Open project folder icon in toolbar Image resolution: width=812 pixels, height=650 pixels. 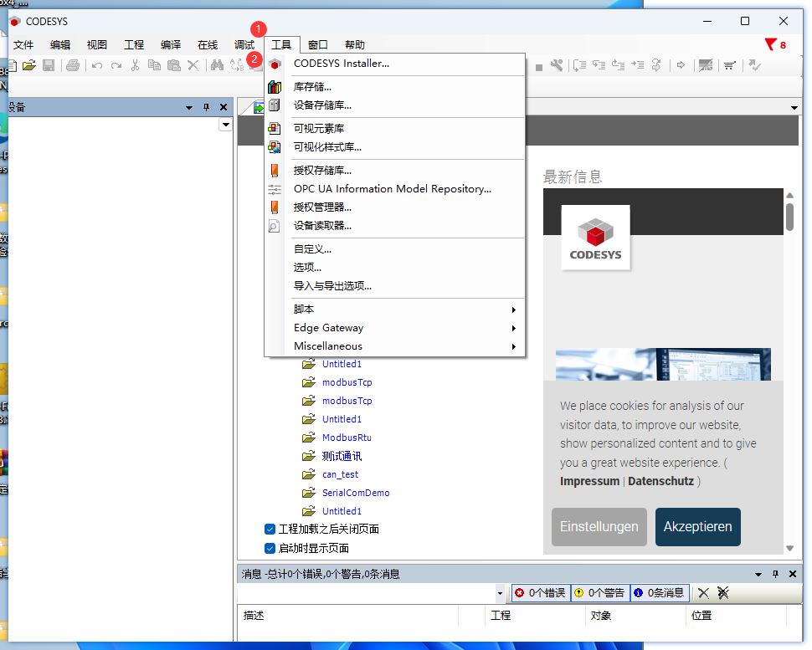29,65
